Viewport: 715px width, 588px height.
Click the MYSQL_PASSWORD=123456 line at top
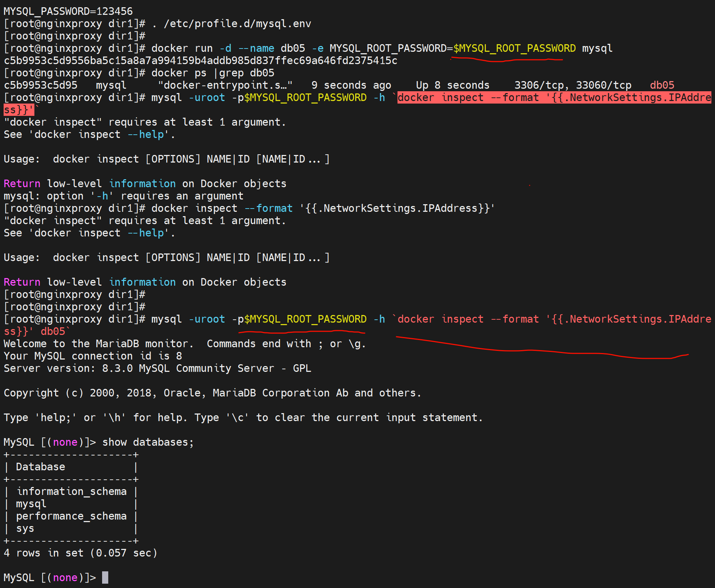(x=68, y=11)
